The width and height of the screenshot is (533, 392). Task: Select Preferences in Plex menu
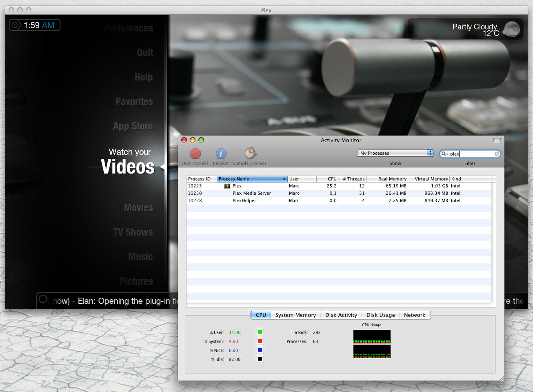point(129,28)
